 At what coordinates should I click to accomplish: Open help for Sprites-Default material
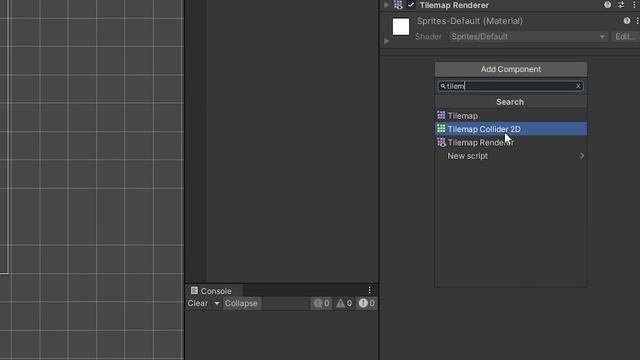pyautogui.click(x=627, y=21)
